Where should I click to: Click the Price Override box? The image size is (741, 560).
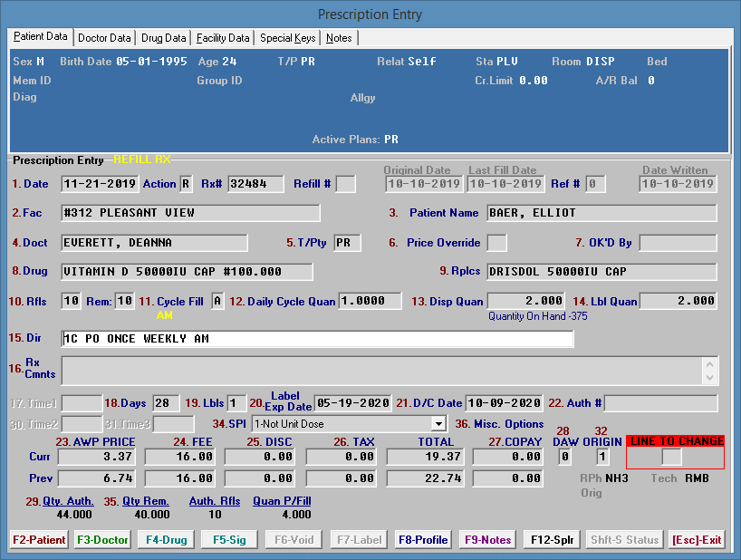(496, 243)
